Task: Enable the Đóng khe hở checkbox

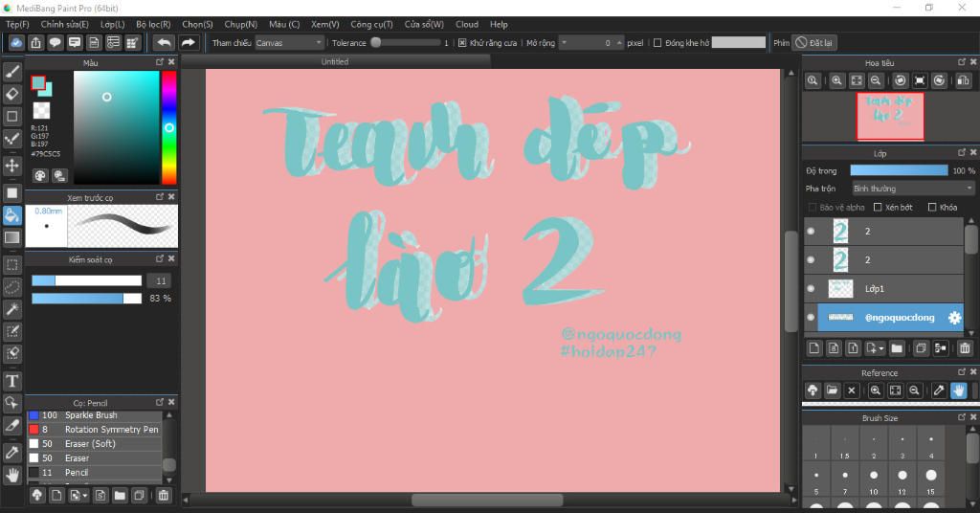Action: 657,43
